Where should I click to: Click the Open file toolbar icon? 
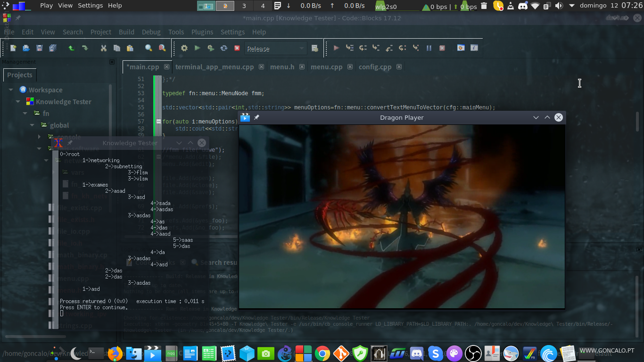[26, 48]
